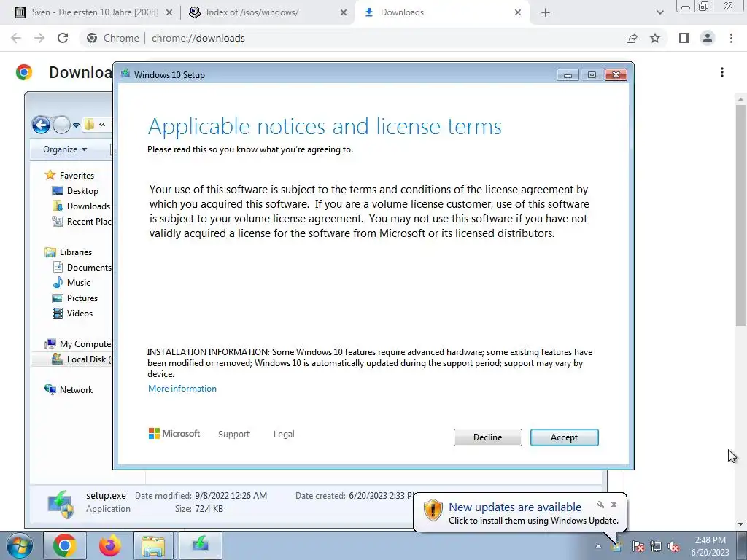Open Windows Explorer from the taskbar
The height and width of the screenshot is (560, 747).
point(153,545)
